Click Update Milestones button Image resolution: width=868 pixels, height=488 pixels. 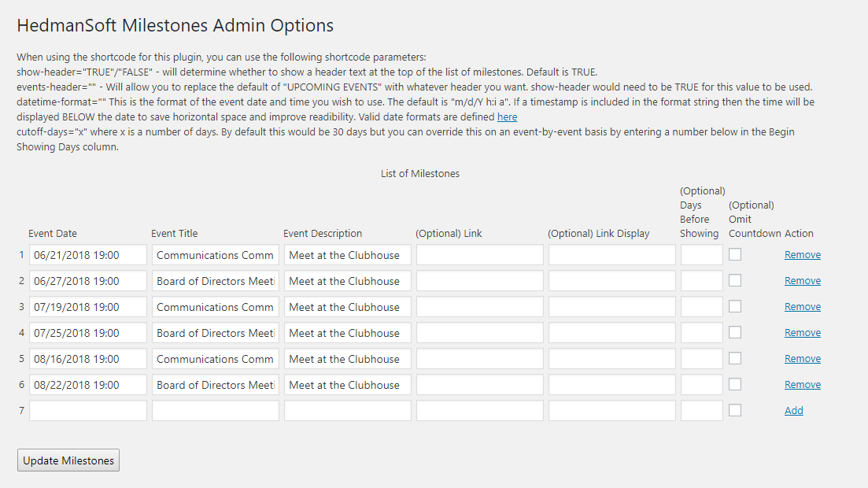[68, 460]
